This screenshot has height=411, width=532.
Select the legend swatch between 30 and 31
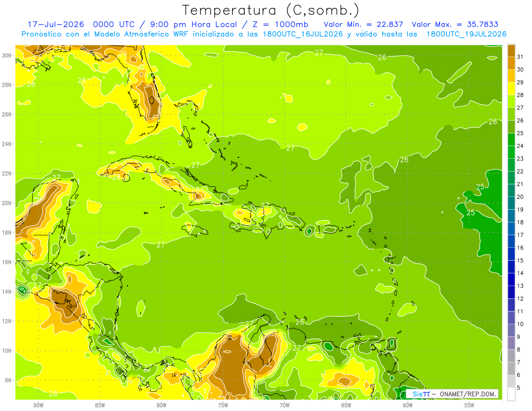click(x=511, y=63)
